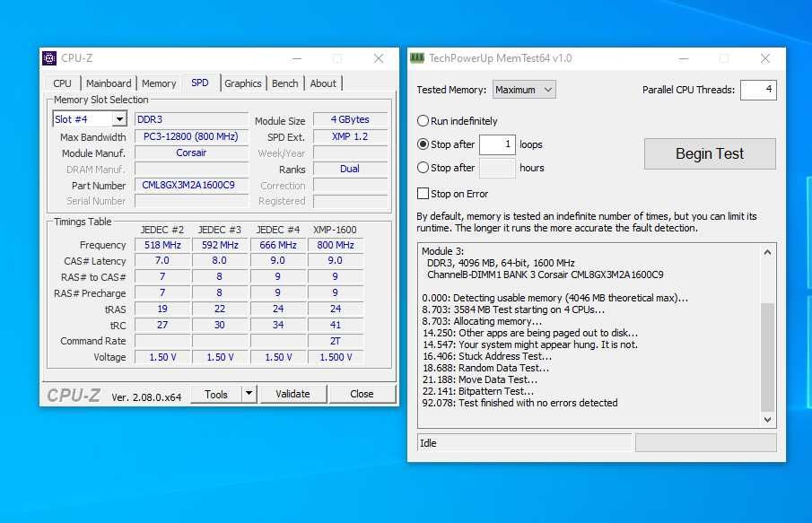Select the SPD tab
Screen dimensions: 812x523
(x=200, y=83)
